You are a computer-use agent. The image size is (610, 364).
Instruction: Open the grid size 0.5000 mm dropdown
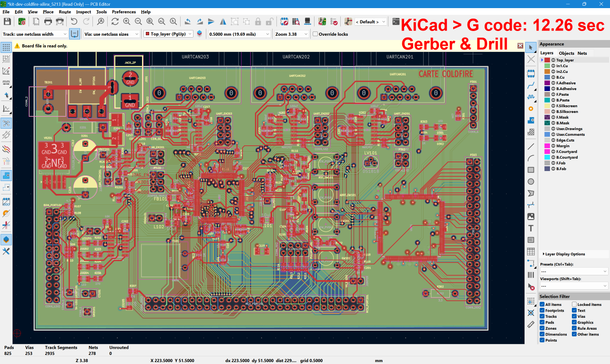(239, 34)
